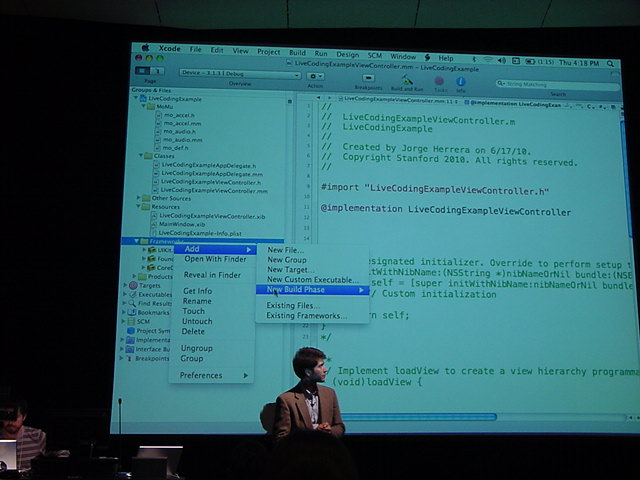Open the Device 3.1.3 Debug Overview dropdown
Viewport: 640px width, 480px height.
pyautogui.click(x=240, y=74)
